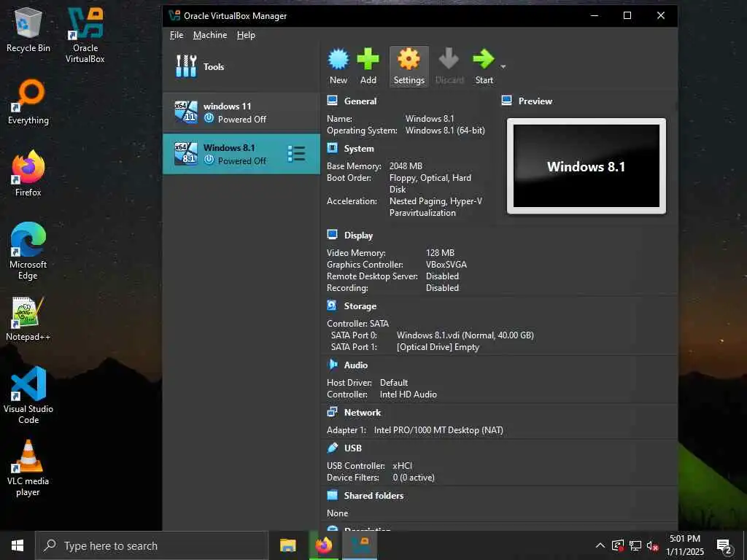
Task: Click the taskbar search box
Action: pyautogui.click(x=152, y=545)
